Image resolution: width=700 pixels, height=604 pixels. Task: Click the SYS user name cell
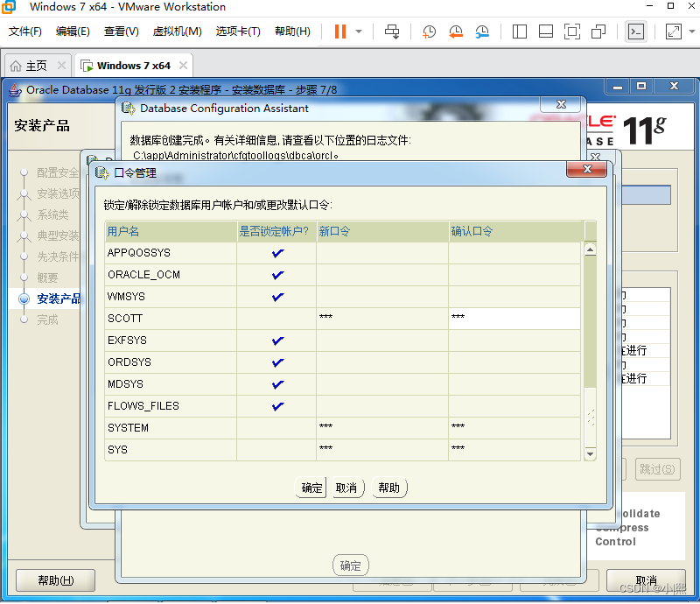[x=171, y=450]
